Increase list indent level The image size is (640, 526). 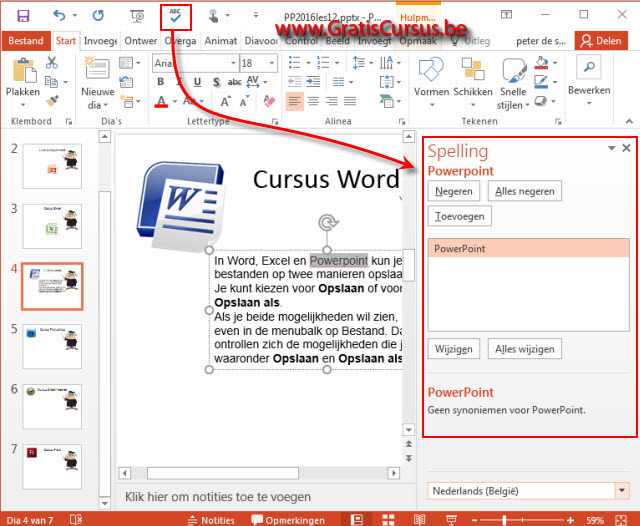[313, 82]
